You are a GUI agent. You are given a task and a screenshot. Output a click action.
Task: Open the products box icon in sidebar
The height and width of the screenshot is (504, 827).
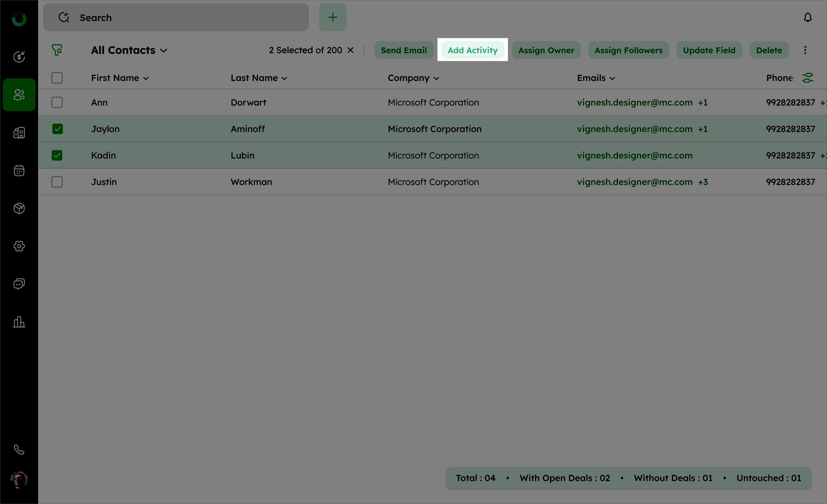(19, 208)
